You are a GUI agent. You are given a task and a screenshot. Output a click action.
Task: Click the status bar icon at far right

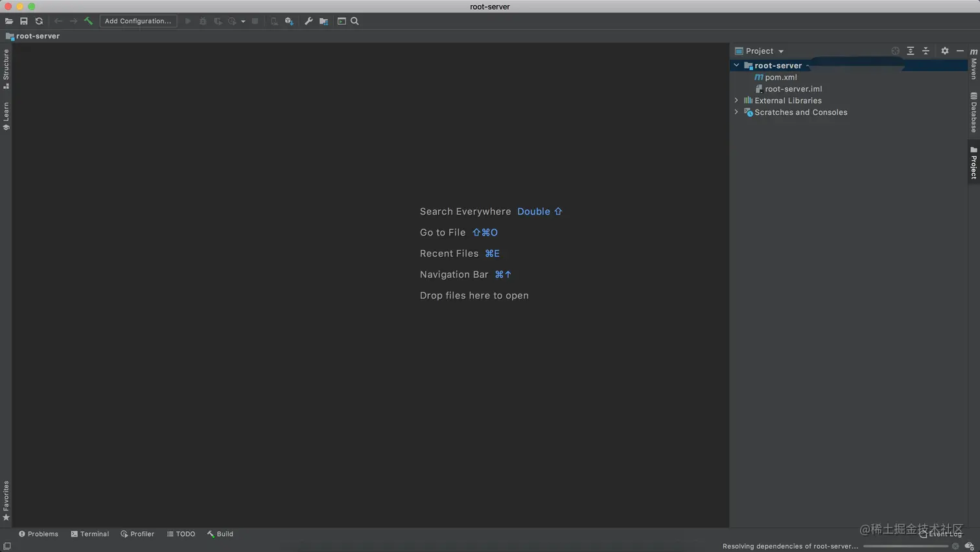969,546
